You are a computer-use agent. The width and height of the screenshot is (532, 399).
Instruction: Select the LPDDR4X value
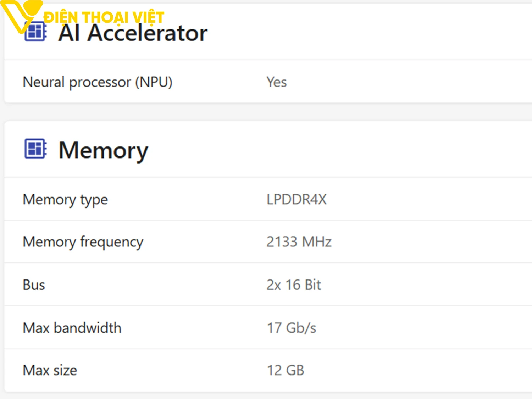coord(297,200)
